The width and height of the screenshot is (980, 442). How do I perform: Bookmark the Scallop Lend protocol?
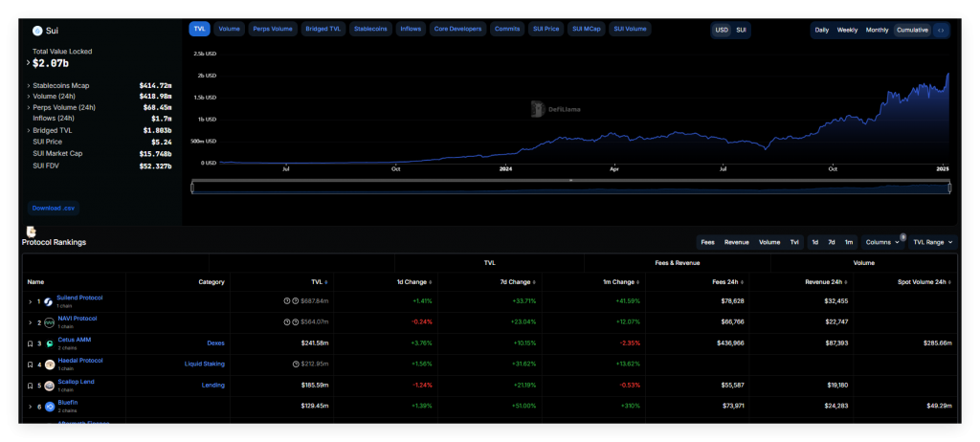click(x=30, y=386)
